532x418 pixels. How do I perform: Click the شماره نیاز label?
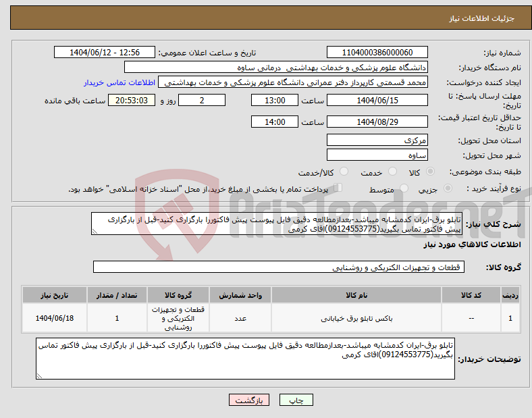[502, 53]
